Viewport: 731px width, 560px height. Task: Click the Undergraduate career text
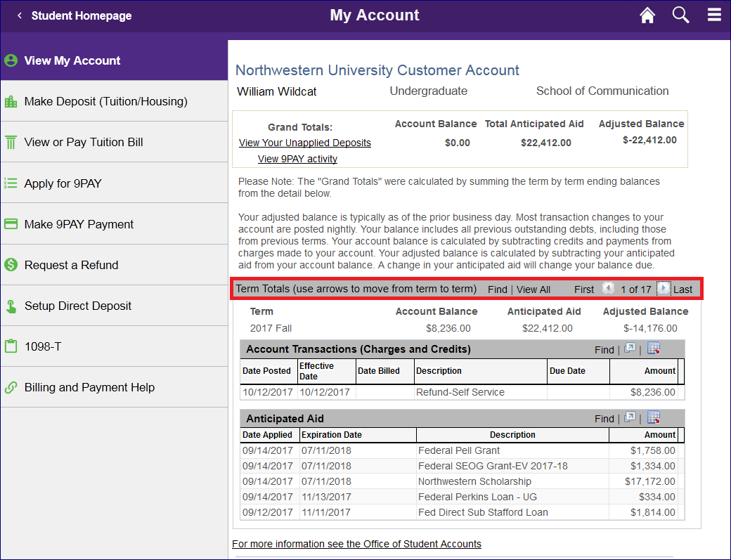coord(429,91)
